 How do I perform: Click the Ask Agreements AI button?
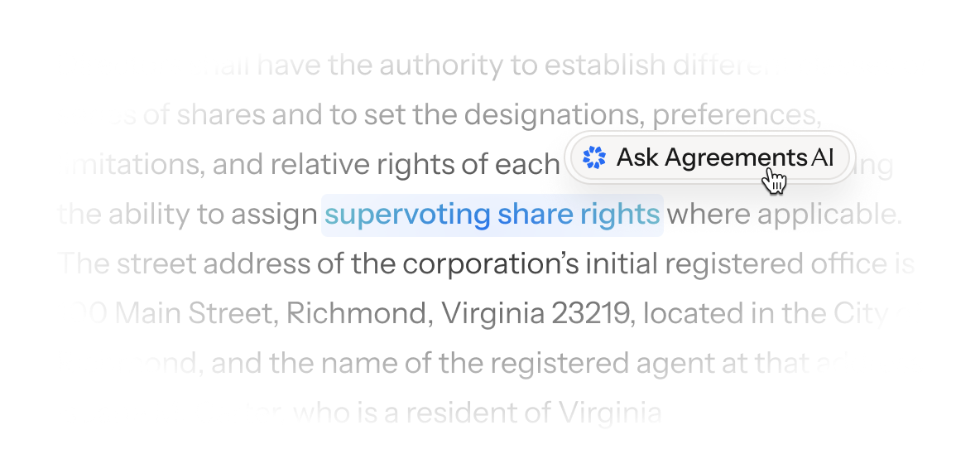click(709, 157)
